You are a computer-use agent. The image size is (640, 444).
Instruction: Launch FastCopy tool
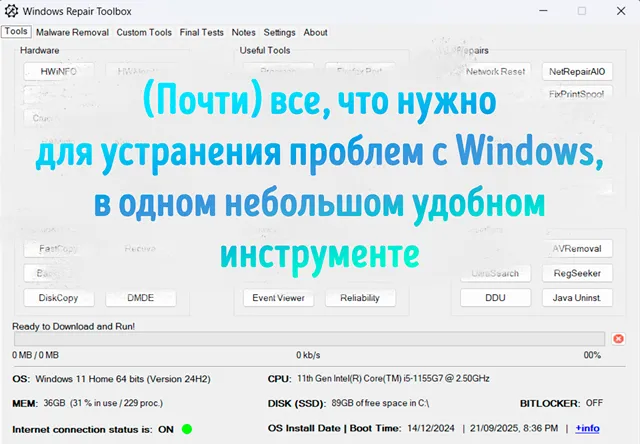point(59,249)
